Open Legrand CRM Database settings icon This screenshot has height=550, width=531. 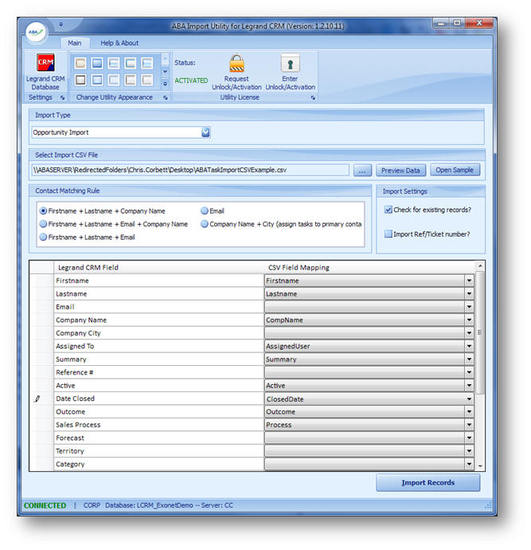tap(46, 62)
